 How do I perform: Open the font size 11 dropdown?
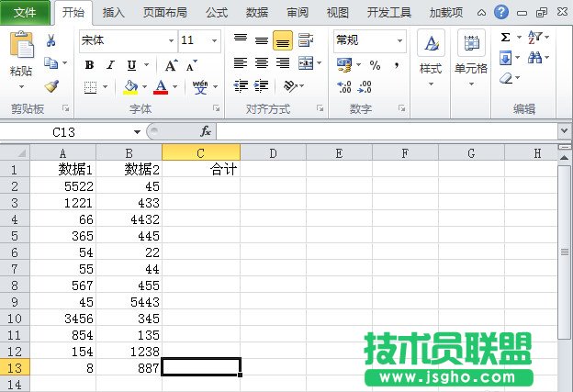pyautogui.click(x=215, y=40)
